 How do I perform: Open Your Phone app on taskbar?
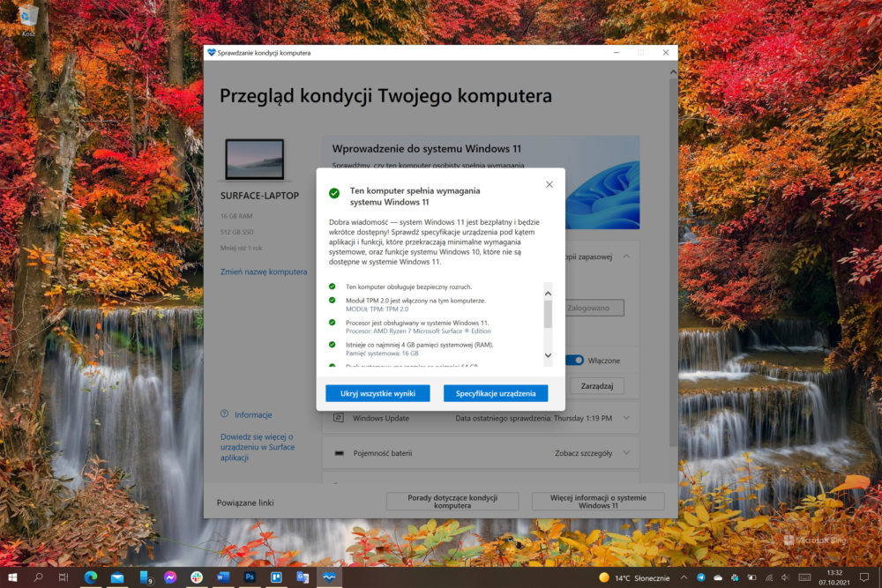[145, 577]
